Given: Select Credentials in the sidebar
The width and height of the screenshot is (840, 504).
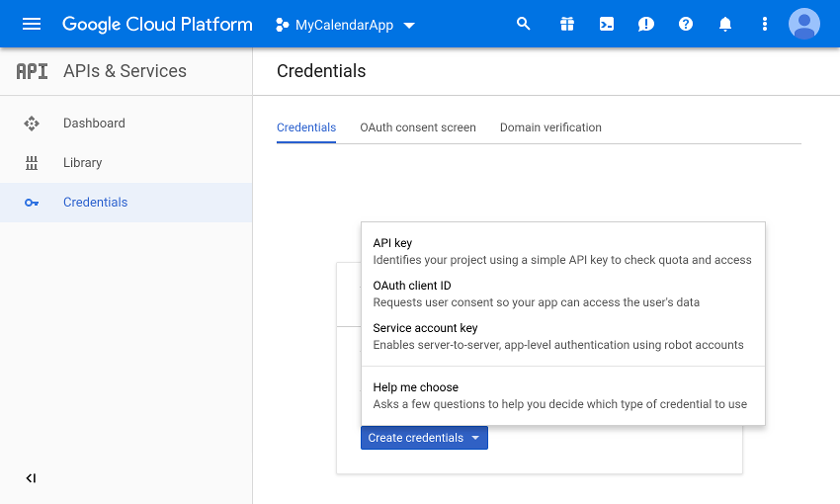Looking at the screenshot, I should pos(126,203).
